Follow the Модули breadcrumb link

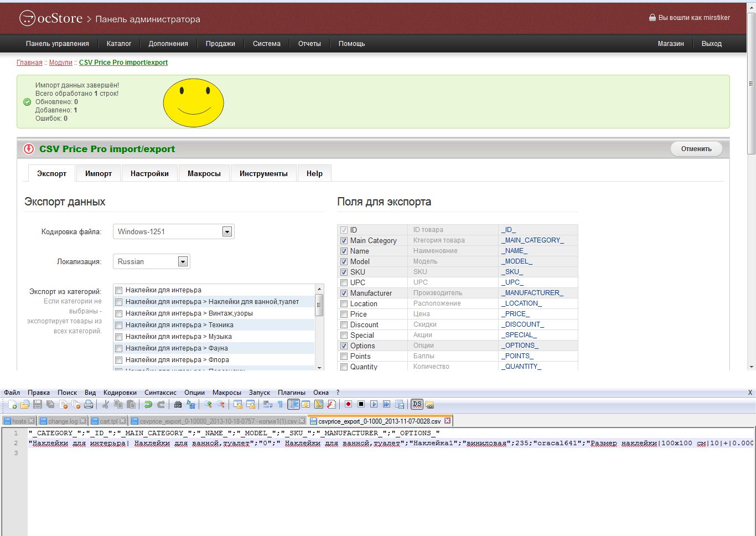click(60, 63)
